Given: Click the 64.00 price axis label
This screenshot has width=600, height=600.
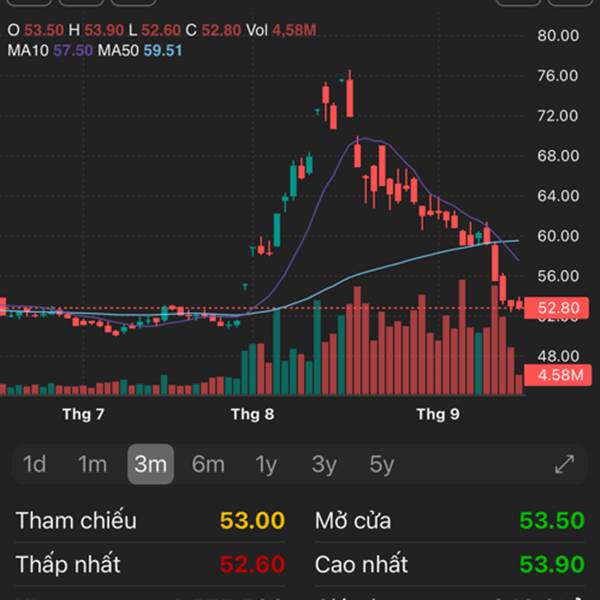Looking at the screenshot, I should 558,196.
